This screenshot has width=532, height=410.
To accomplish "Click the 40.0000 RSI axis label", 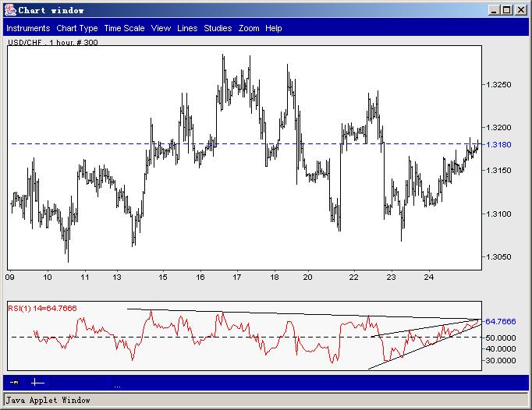I will coord(501,348).
